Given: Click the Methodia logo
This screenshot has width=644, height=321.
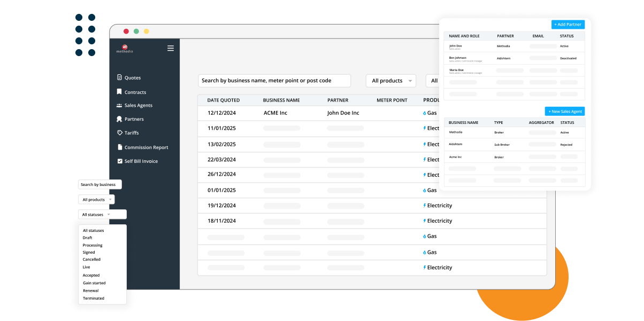Looking at the screenshot, I should pyautogui.click(x=125, y=48).
